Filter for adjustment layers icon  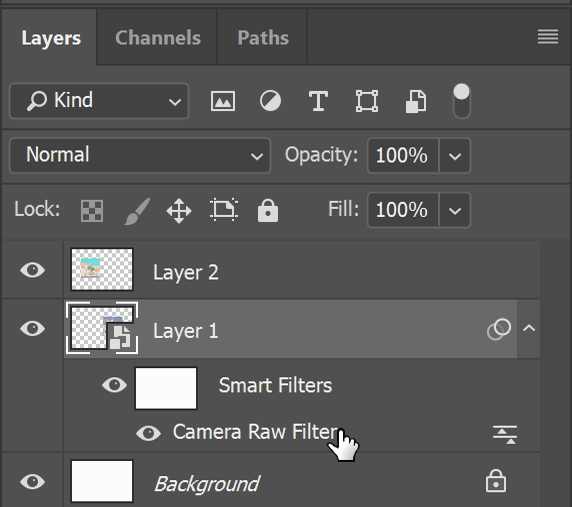pyautogui.click(x=270, y=101)
